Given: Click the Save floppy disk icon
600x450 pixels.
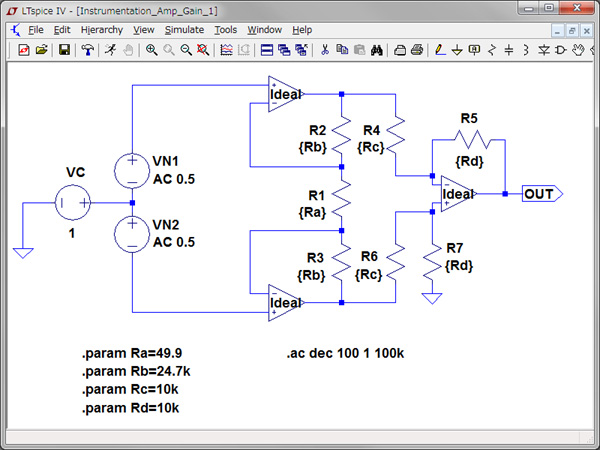Looking at the screenshot, I should pos(64,49).
